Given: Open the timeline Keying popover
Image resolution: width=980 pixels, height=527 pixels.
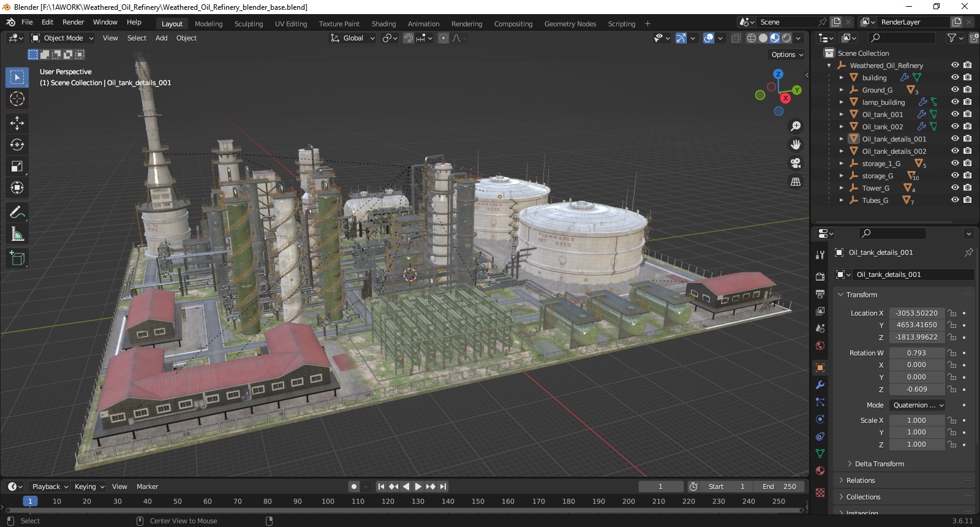Looking at the screenshot, I should point(89,487).
